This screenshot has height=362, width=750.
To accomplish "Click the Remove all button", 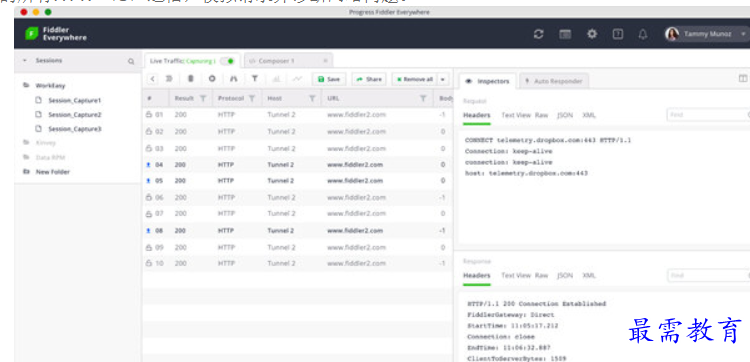I will pos(415,79).
